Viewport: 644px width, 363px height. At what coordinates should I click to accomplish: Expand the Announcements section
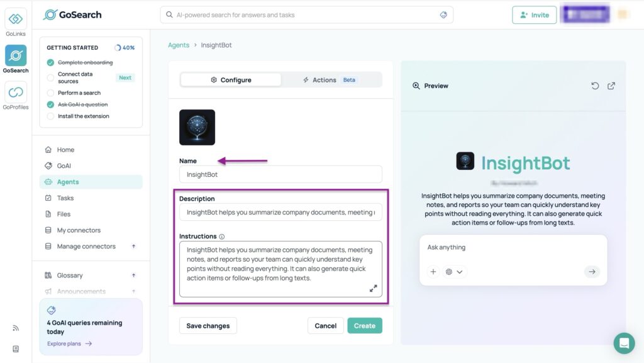point(133,291)
